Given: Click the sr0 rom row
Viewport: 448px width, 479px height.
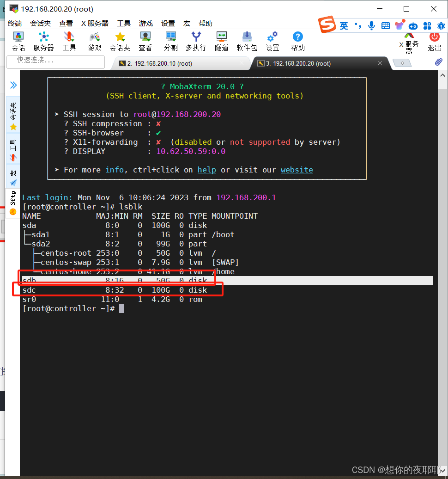Looking at the screenshot, I should (x=112, y=300).
